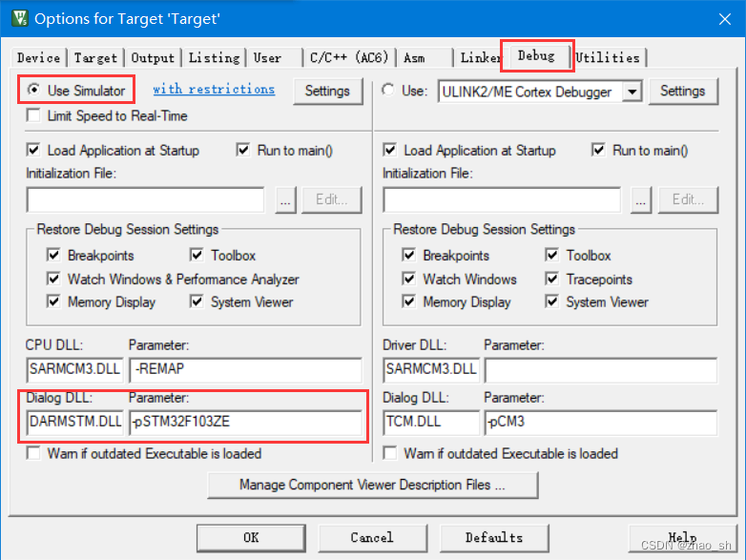Toggle simulator Memory Display checkbox
Image resolution: width=746 pixels, height=560 pixels.
click(x=53, y=301)
